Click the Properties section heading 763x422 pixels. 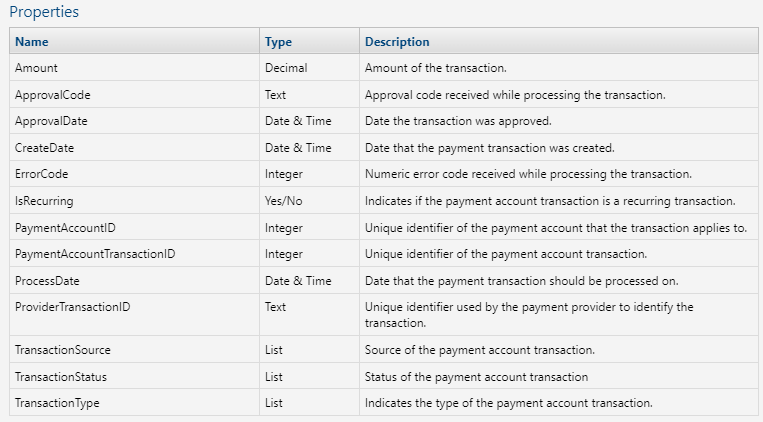click(45, 13)
